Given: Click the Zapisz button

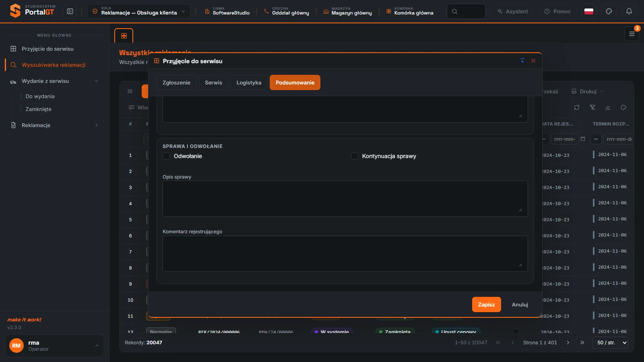Looking at the screenshot, I should click(487, 304).
